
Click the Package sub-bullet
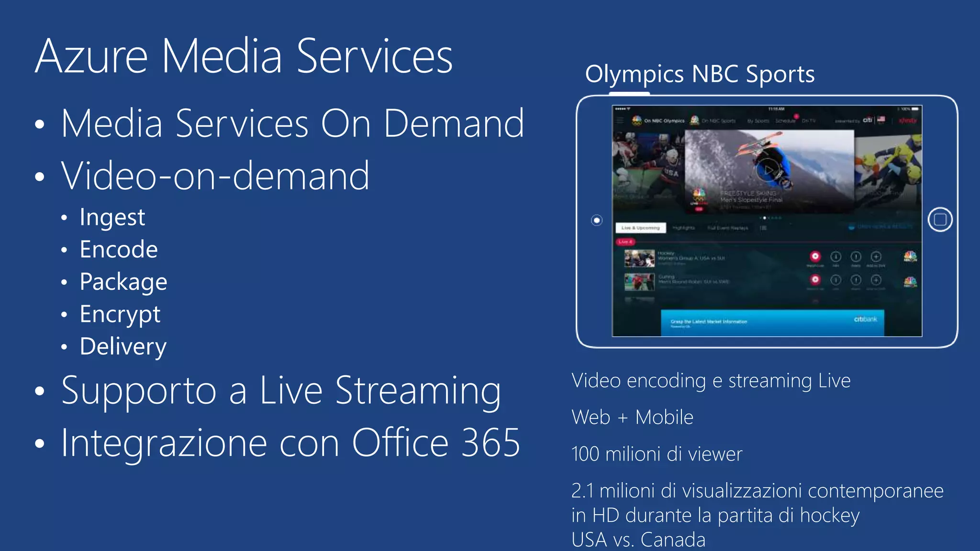click(x=123, y=282)
